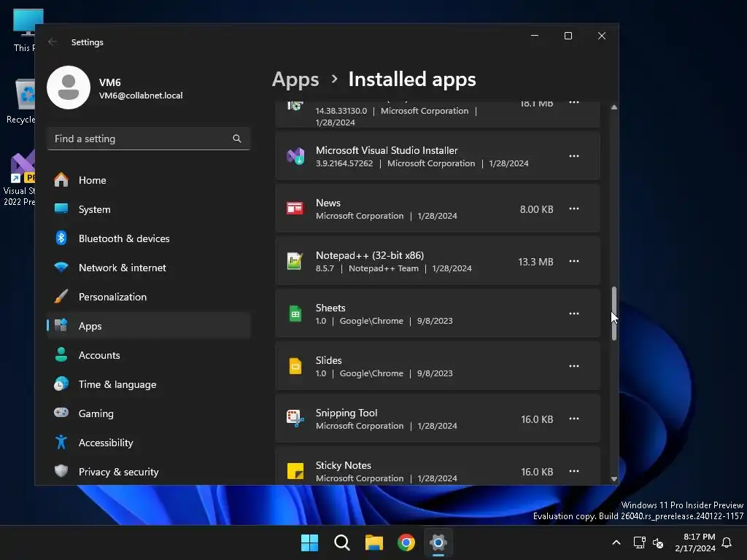Show hidden system tray icons
Screen dimensions: 747x560
tap(616, 542)
